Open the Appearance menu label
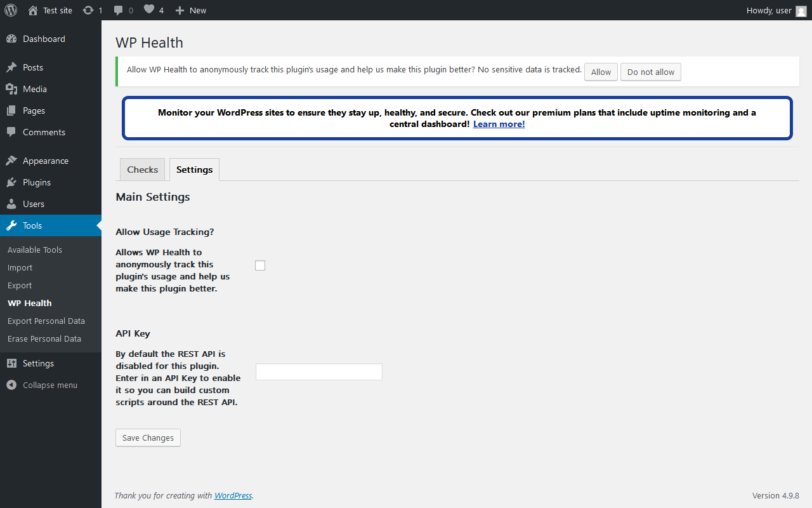The image size is (812, 508). [x=46, y=161]
